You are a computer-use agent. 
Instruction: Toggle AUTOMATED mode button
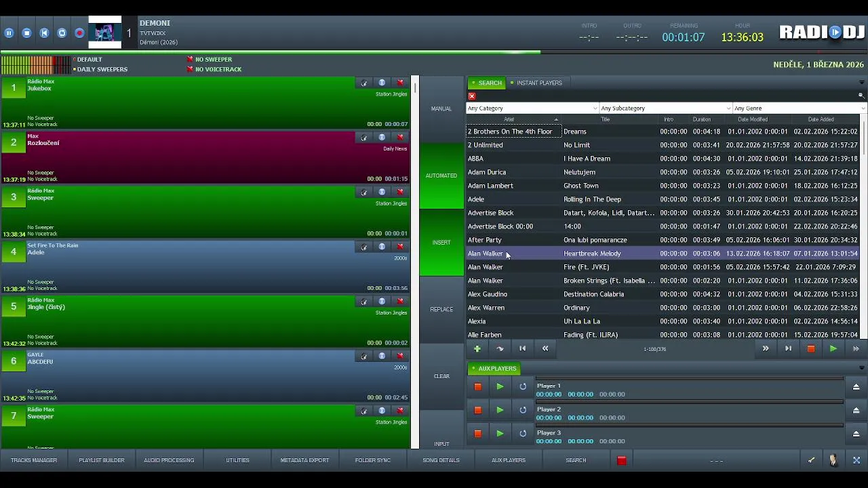click(441, 176)
